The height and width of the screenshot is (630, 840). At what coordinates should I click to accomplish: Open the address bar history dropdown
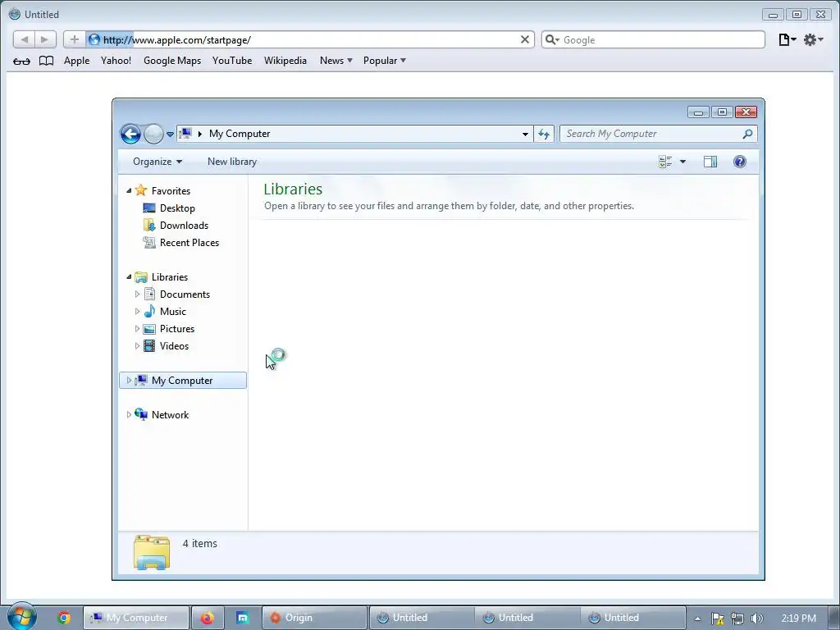pyautogui.click(x=525, y=134)
